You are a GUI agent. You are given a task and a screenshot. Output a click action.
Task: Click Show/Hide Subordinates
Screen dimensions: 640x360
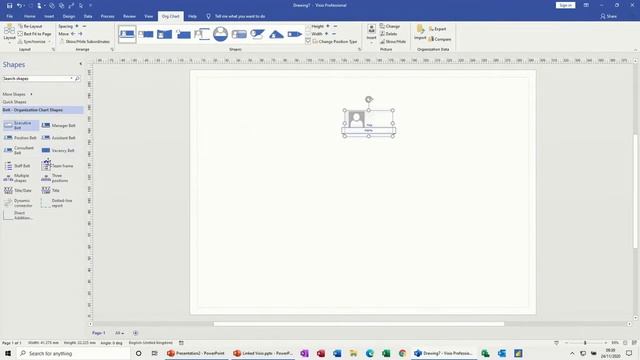click(x=84, y=42)
